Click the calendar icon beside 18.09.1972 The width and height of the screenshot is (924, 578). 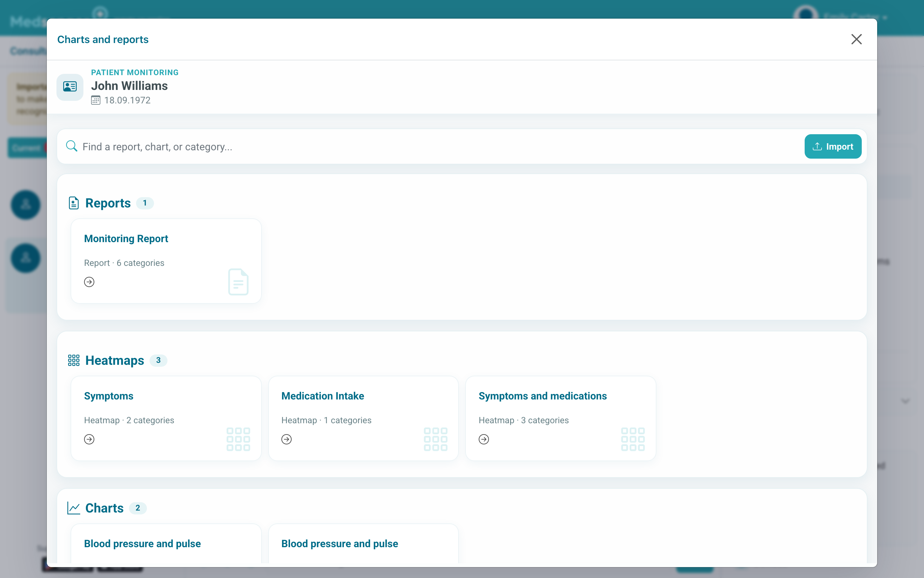click(x=96, y=100)
